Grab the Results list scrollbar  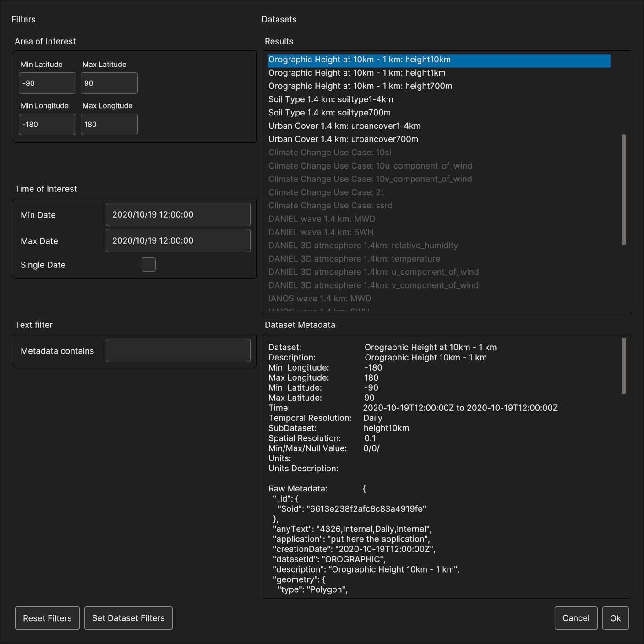point(623,189)
